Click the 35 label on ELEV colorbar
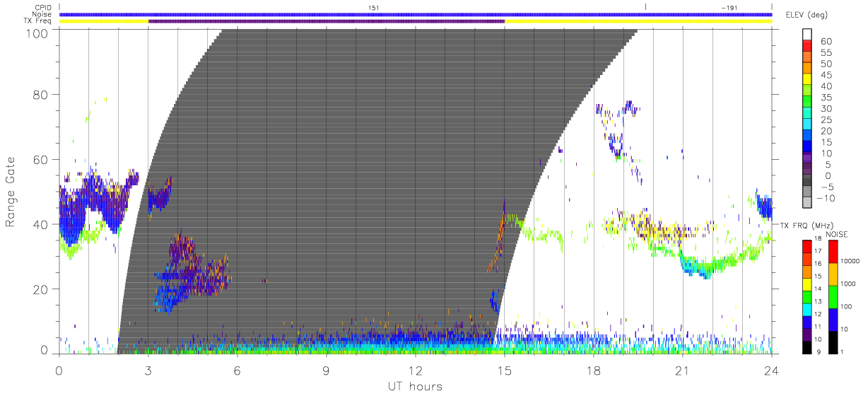 point(827,98)
